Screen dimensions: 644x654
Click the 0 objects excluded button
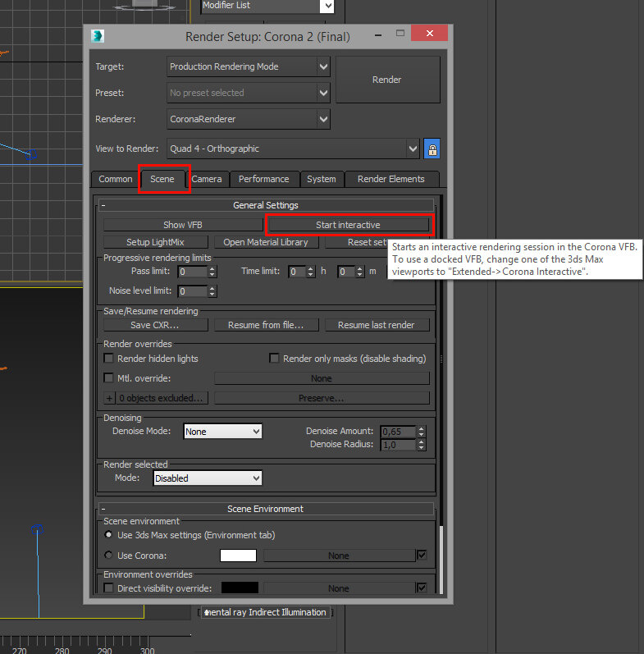tap(162, 398)
